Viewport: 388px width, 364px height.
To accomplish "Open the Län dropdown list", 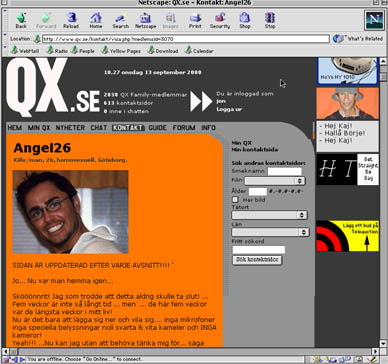I will click(271, 232).
